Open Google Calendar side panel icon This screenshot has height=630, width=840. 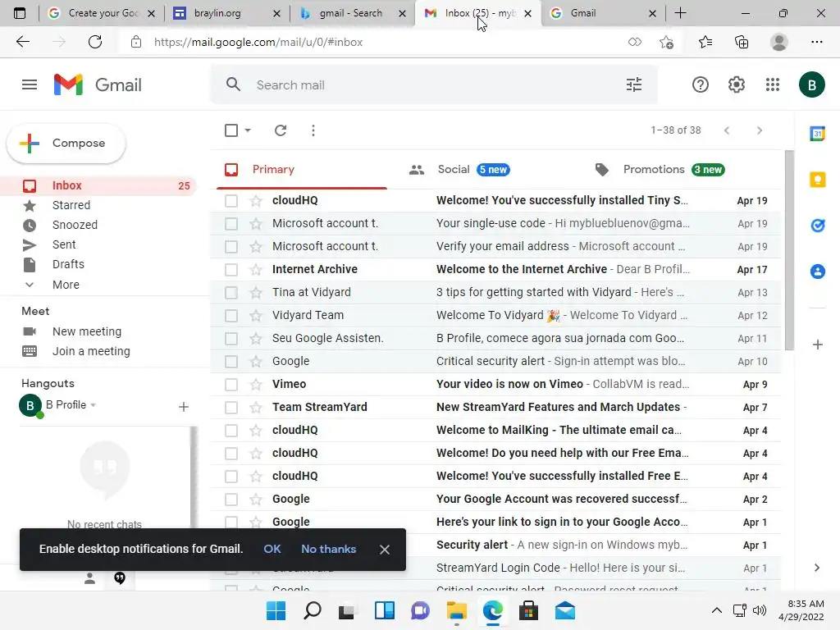[818, 134]
